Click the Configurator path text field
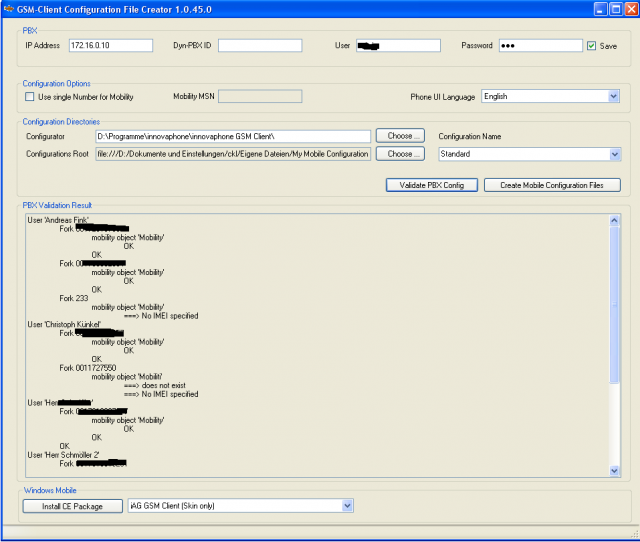 tap(233, 136)
